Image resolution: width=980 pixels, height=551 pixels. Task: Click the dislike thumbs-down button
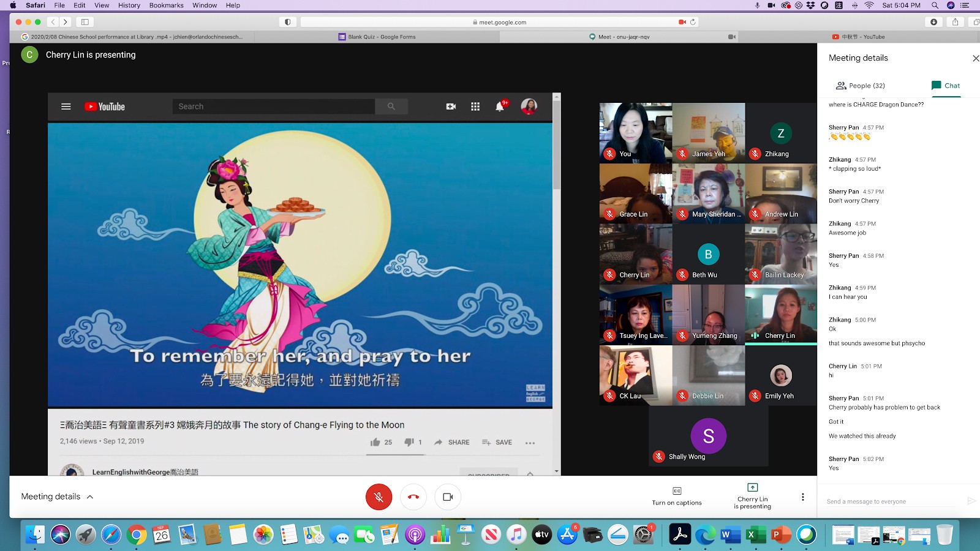[413, 442]
